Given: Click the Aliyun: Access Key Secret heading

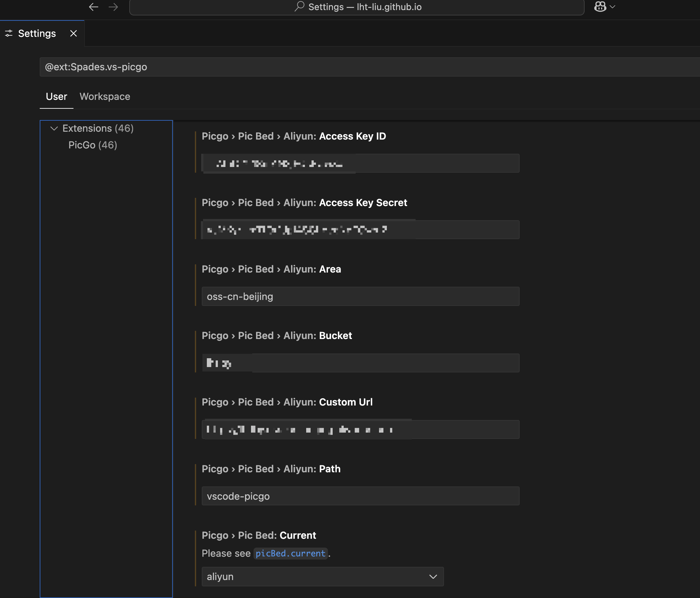Looking at the screenshot, I should coord(304,203).
